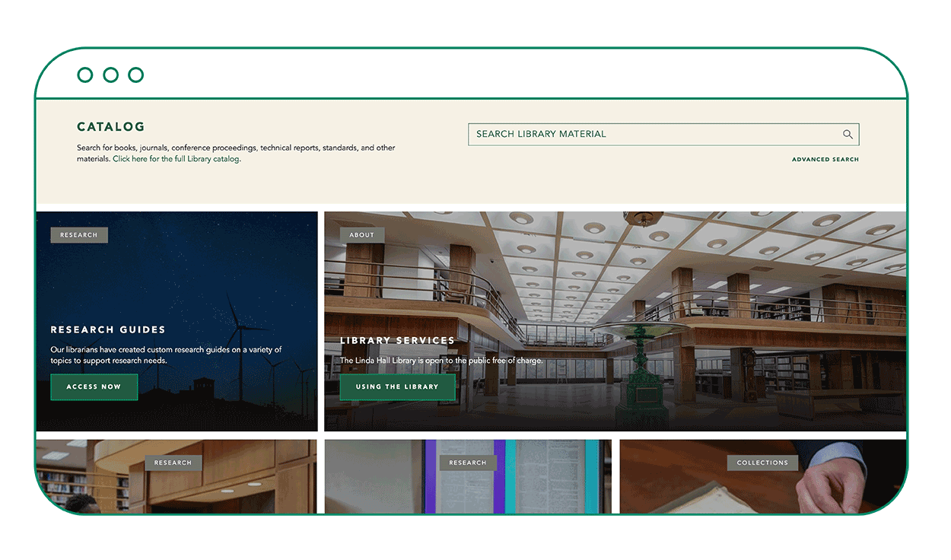The image size is (951, 560).
Task: Select the RESEARCH tag on bottom-middle card
Action: click(x=468, y=462)
